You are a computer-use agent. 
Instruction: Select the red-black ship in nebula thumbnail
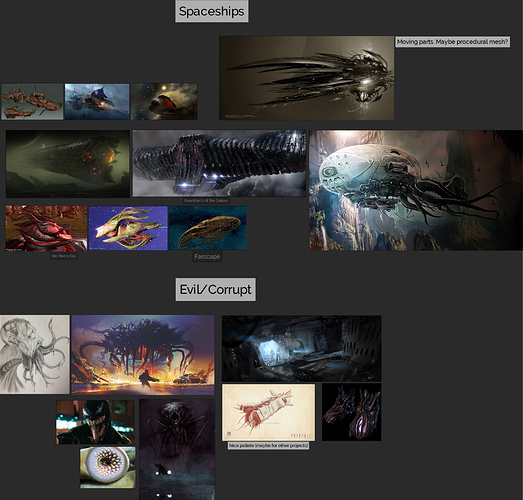[164, 102]
